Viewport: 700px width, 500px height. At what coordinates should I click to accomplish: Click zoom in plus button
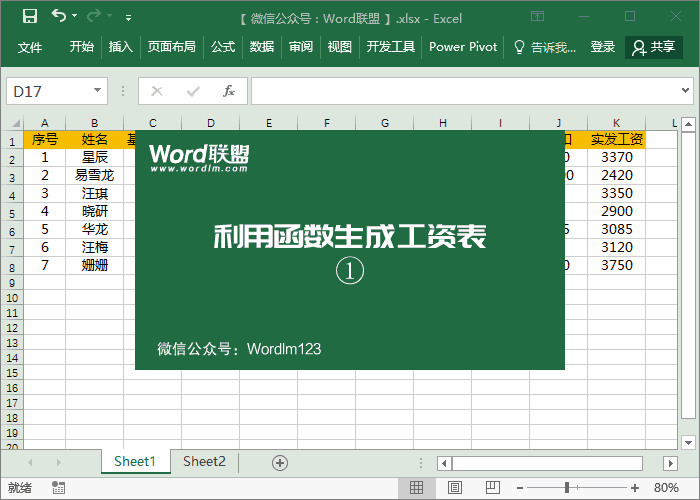click(635, 488)
